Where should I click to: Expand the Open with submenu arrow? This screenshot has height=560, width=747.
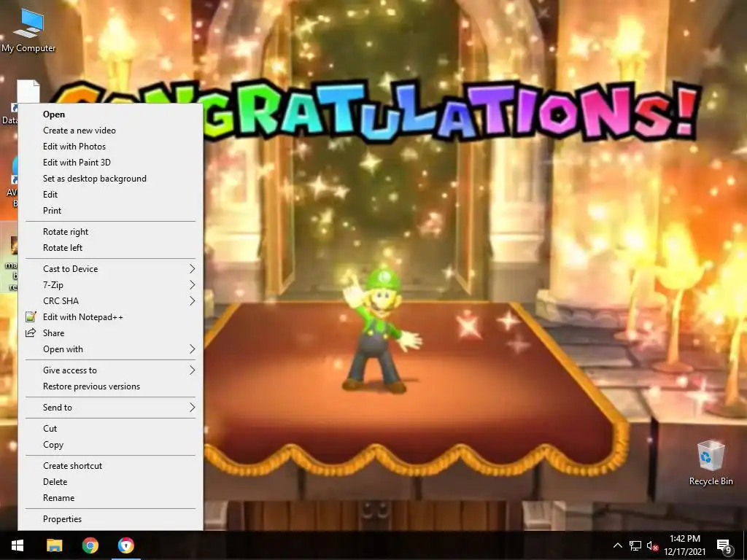[192, 349]
